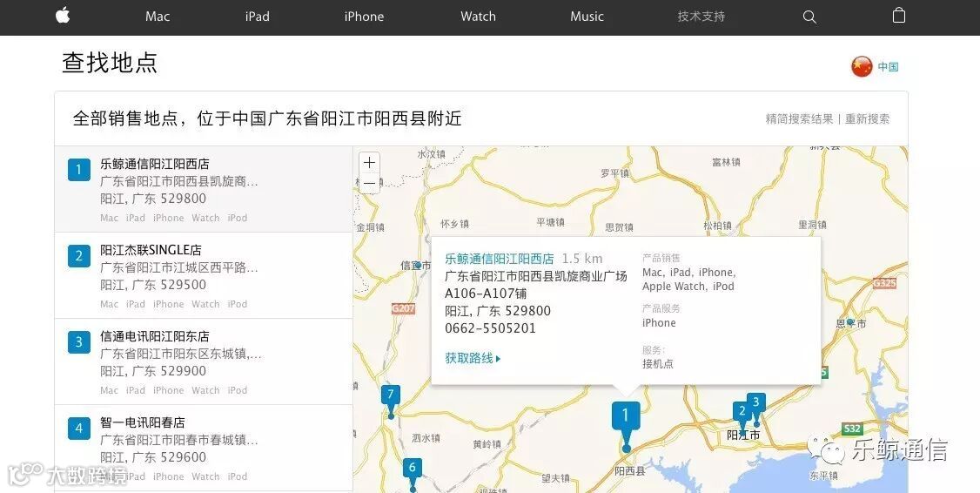This screenshot has height=493, width=980.
Task: Click 接机点 service text in popup
Action: pos(657,364)
